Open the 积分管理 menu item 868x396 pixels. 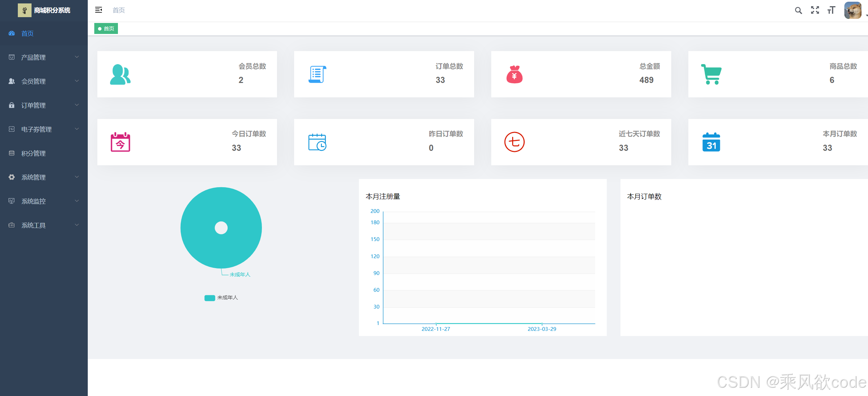click(x=33, y=153)
